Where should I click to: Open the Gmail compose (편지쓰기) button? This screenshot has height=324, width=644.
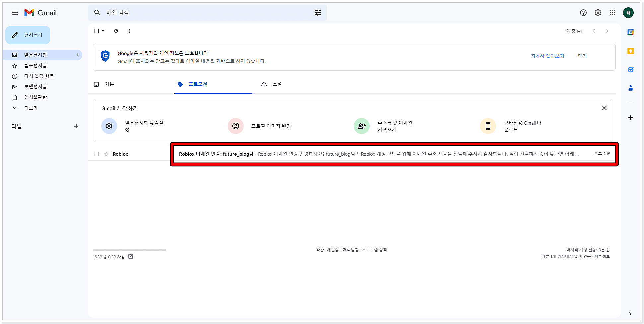click(28, 35)
